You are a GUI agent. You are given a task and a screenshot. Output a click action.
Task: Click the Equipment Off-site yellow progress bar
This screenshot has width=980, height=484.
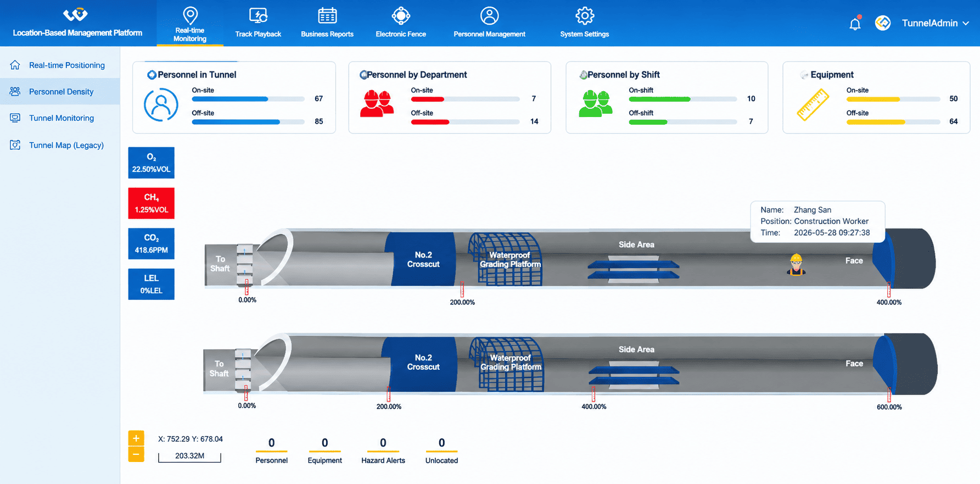pyautogui.click(x=893, y=122)
